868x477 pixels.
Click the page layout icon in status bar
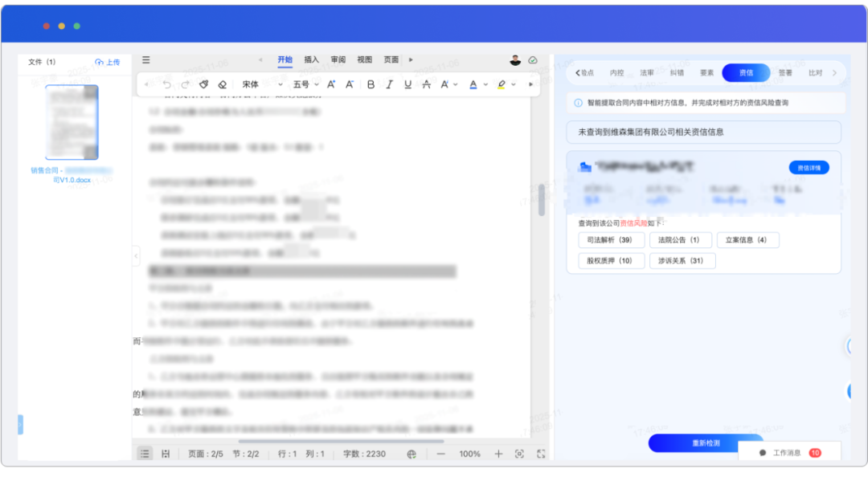click(165, 454)
